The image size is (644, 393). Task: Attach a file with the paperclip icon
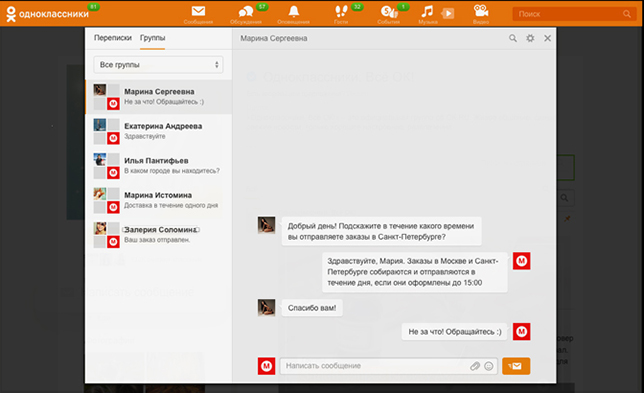coord(475,366)
